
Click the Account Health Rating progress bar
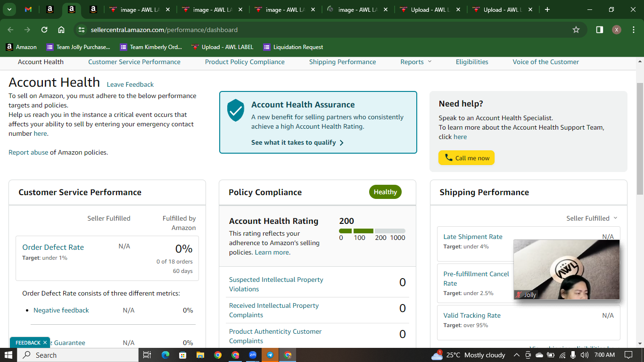[372, 231]
